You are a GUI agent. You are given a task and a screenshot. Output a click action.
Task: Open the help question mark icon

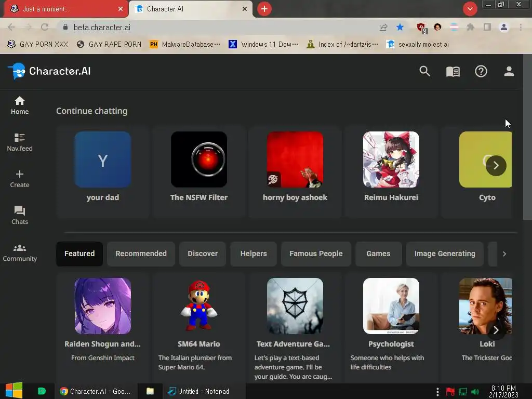click(x=481, y=71)
